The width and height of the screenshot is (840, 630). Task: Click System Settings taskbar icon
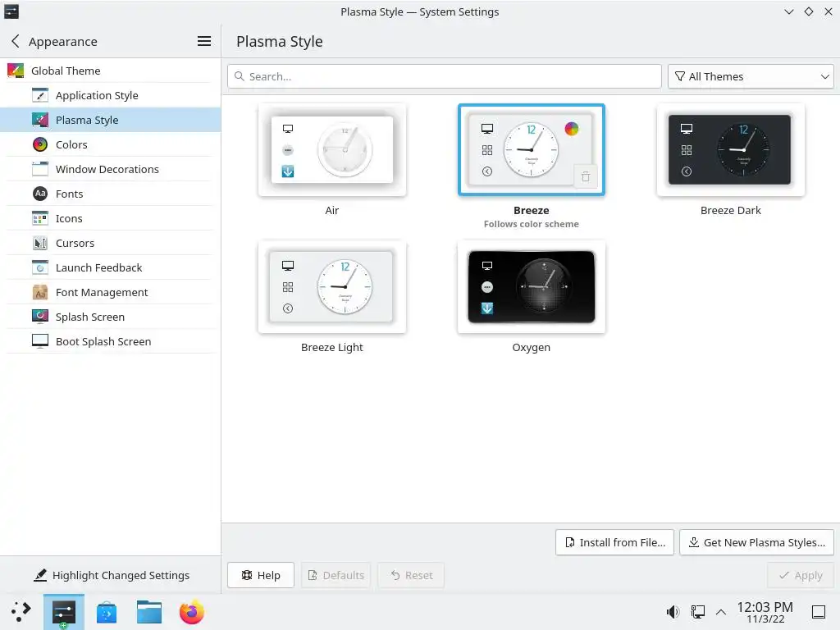point(64,612)
